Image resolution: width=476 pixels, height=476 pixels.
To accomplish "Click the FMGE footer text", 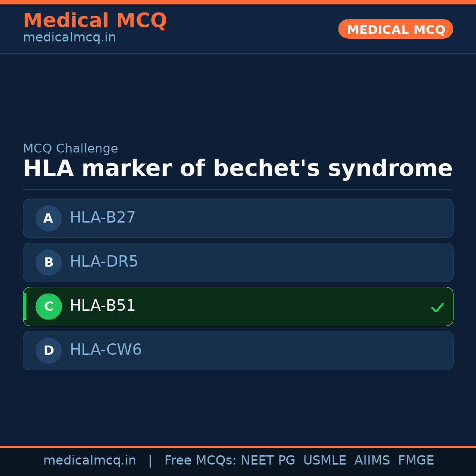I will point(416,461).
